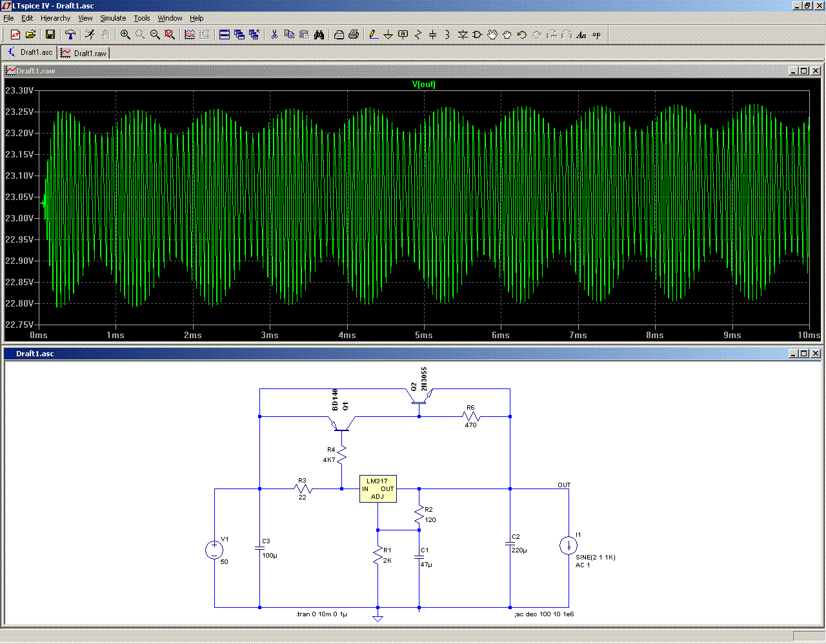This screenshot has width=826, height=644.
Task: Select the Draw Wire pencil tool
Action: click(374, 35)
